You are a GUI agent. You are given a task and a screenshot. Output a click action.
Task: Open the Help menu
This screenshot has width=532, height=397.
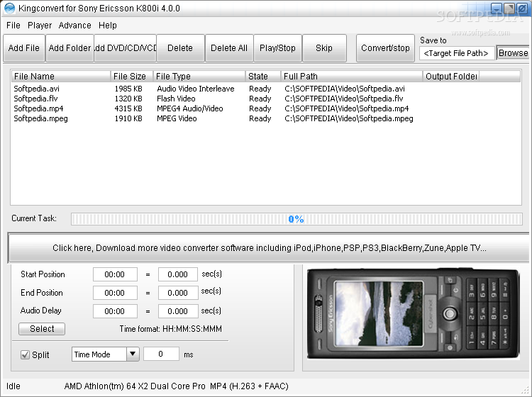tap(108, 26)
